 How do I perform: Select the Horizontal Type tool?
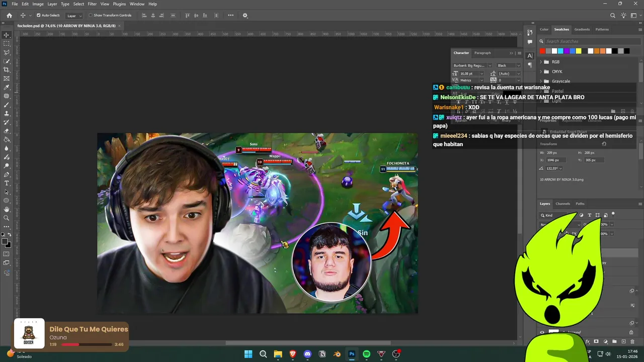tap(7, 183)
